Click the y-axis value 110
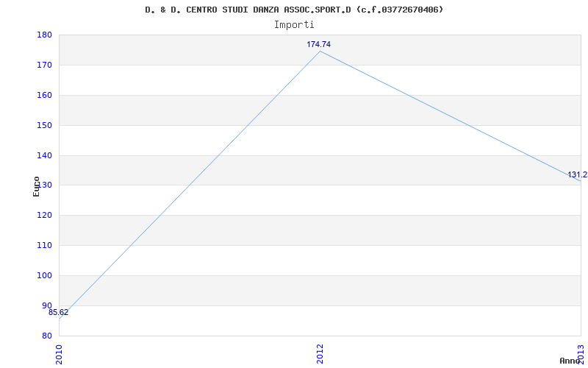588x368 pixels. click(x=44, y=245)
